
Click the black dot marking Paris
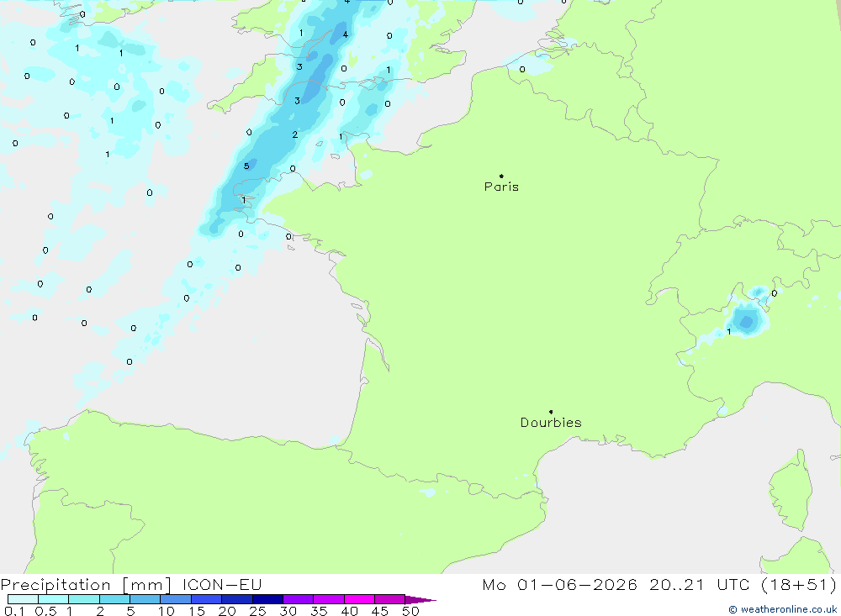pos(501,176)
